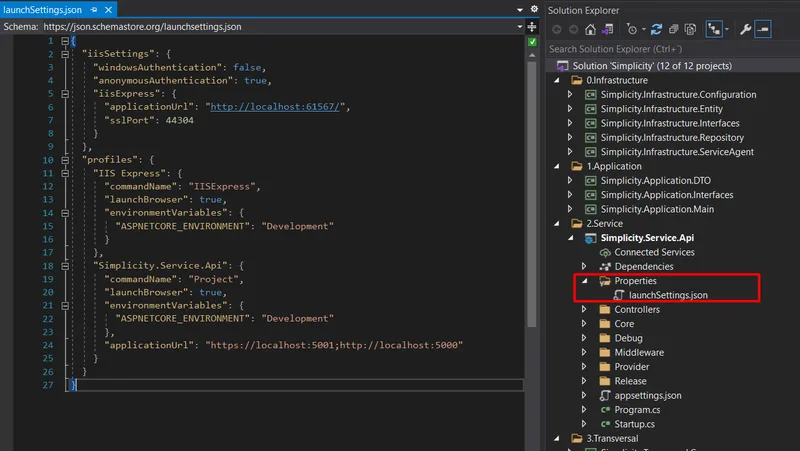Viewport: 800px width, 451px height.
Task: Click the Search Solution Explorer field
Action: click(672, 49)
